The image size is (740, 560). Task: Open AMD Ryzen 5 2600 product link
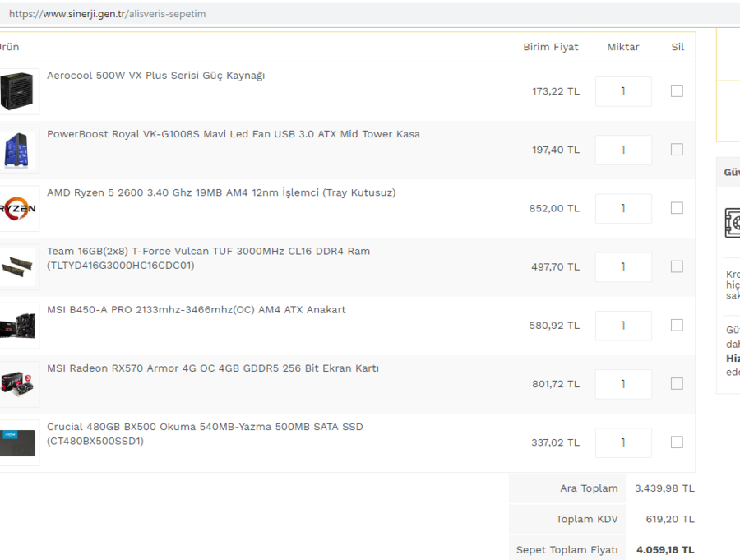(x=221, y=192)
